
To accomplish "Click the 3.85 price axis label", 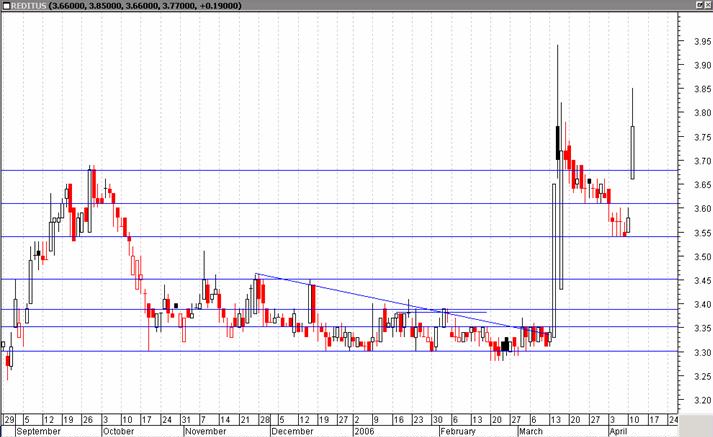I will click(702, 89).
